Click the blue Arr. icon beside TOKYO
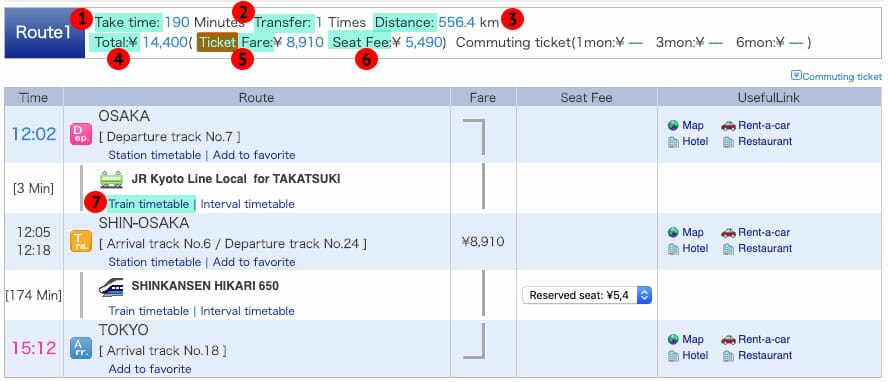Image resolution: width=888 pixels, height=382 pixels. click(80, 348)
